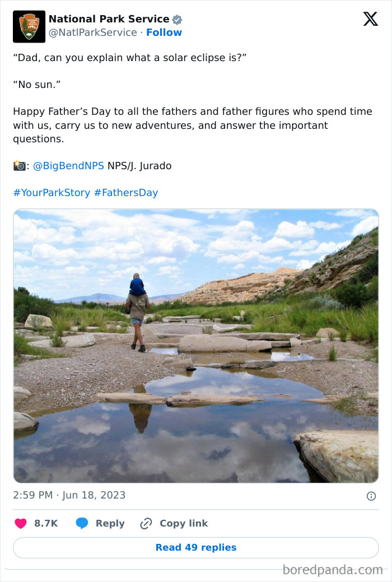The width and height of the screenshot is (392, 582).
Task: Click the Follow button
Action: coord(164,32)
